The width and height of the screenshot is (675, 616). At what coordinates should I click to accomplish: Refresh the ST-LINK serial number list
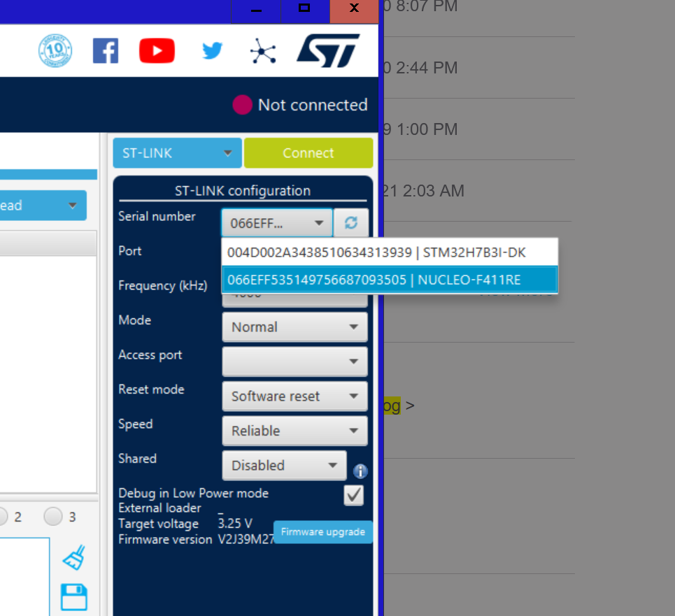pyautogui.click(x=351, y=223)
